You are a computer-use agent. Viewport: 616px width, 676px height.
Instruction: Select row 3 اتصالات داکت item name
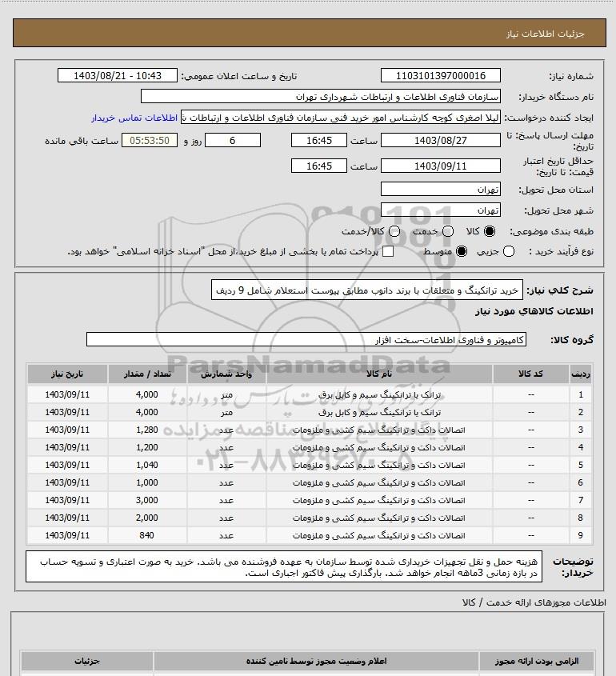pyautogui.click(x=379, y=430)
